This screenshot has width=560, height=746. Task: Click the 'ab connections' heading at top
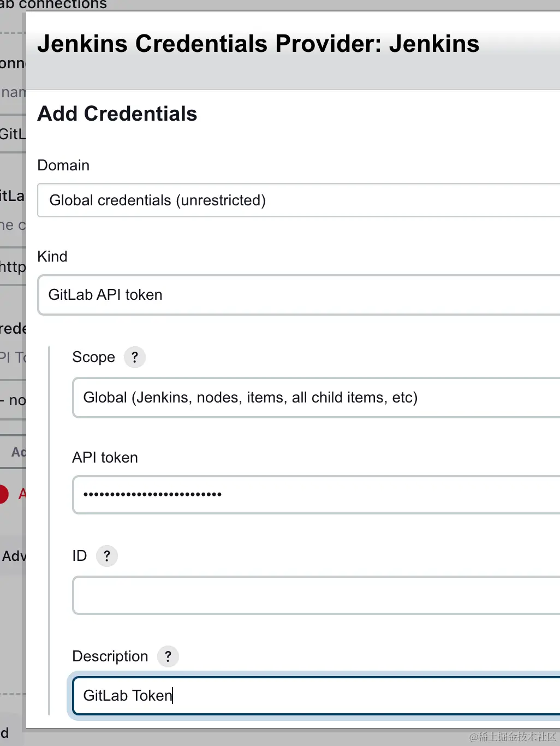coord(53,4)
